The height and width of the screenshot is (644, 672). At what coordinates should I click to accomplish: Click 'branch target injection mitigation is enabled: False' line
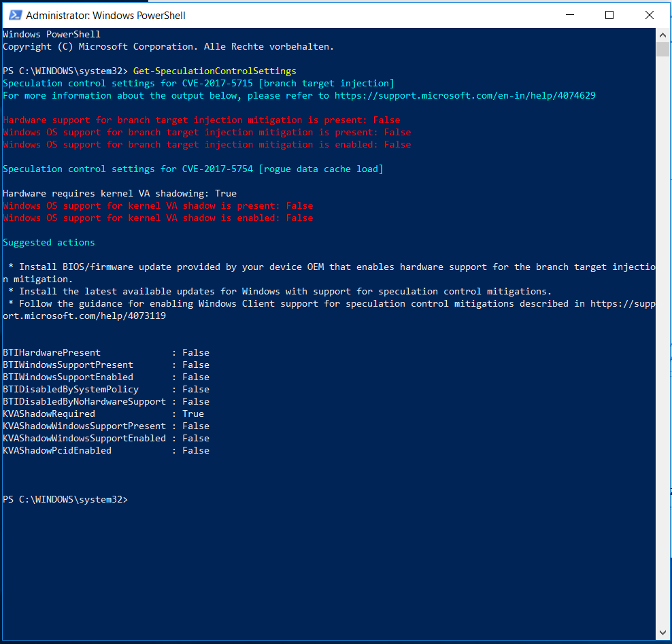[207, 144]
